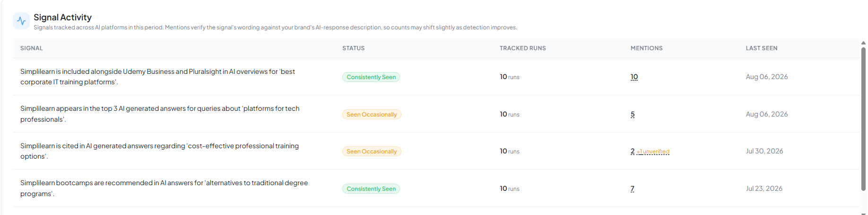Screen dimensions: 868x215
Task: Click the TRACKED RUNS column header
Action: pyautogui.click(x=523, y=48)
